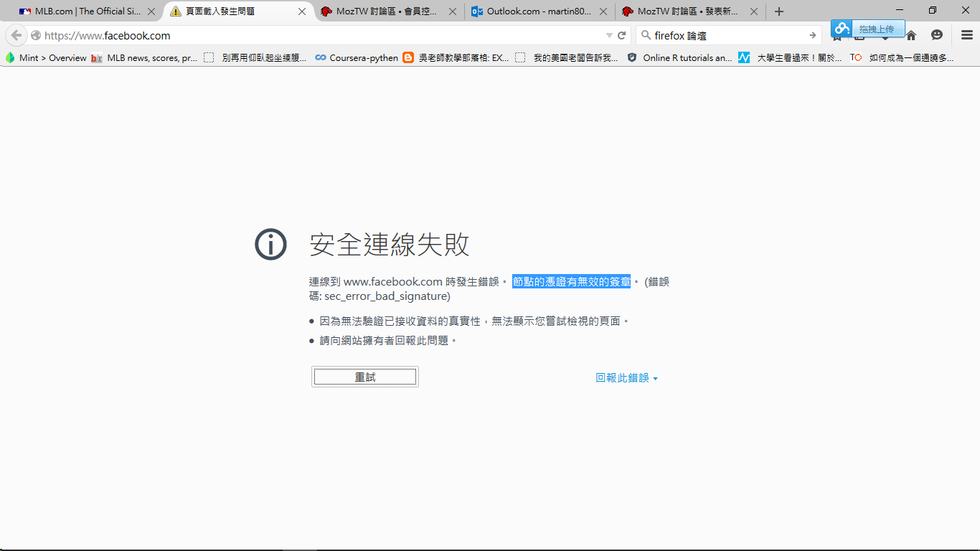Click the smiley face chat icon

click(x=937, y=35)
